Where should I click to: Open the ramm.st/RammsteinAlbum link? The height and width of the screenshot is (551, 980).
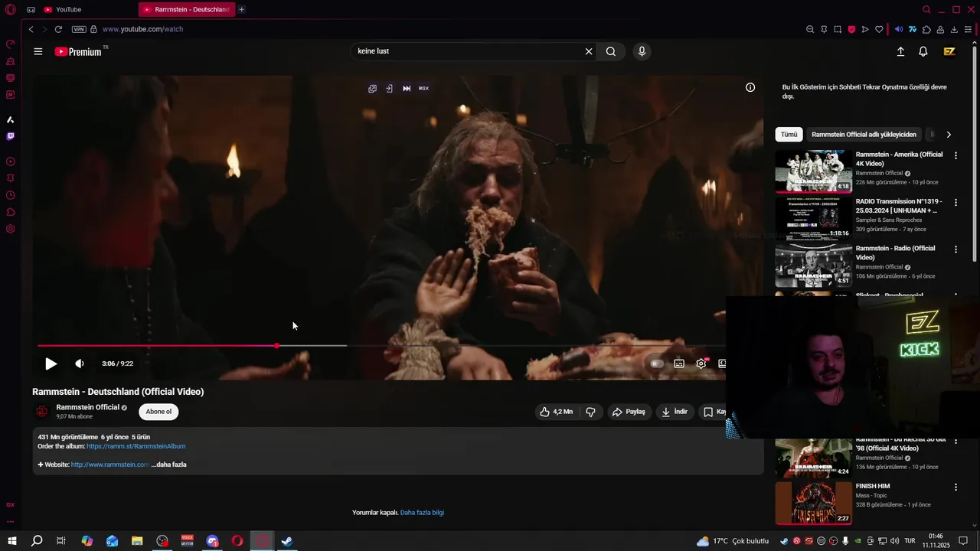136,446
